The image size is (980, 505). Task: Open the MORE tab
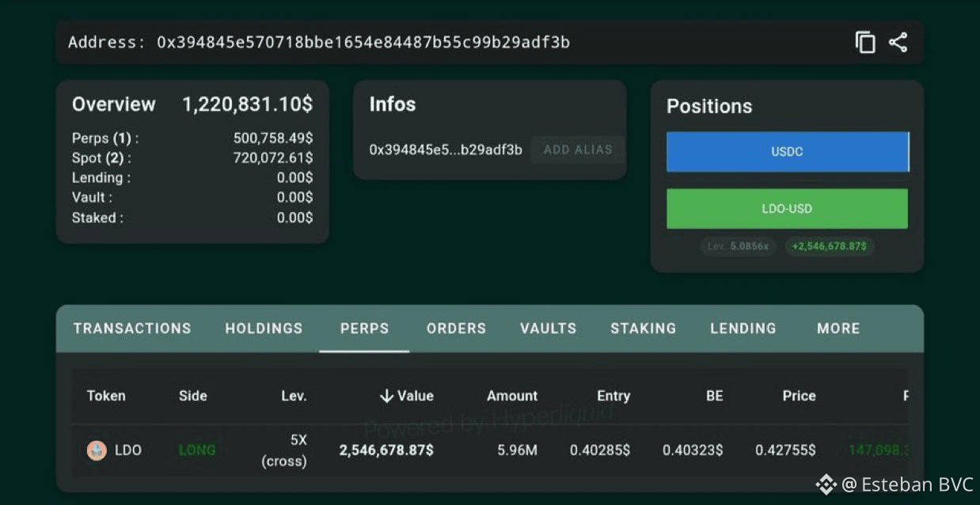[838, 328]
